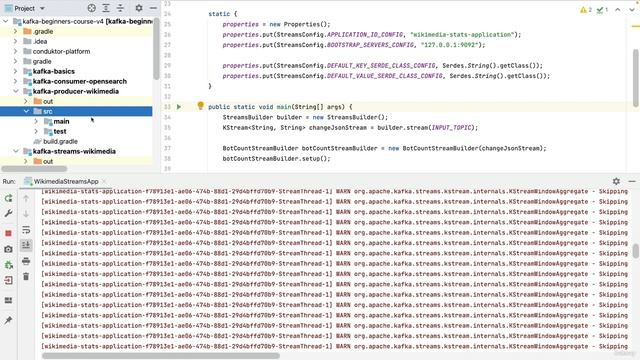Image resolution: width=640 pixels, height=360 pixels.
Task: Click the yellow intention lightbulb
Action: pyautogui.click(x=200, y=106)
